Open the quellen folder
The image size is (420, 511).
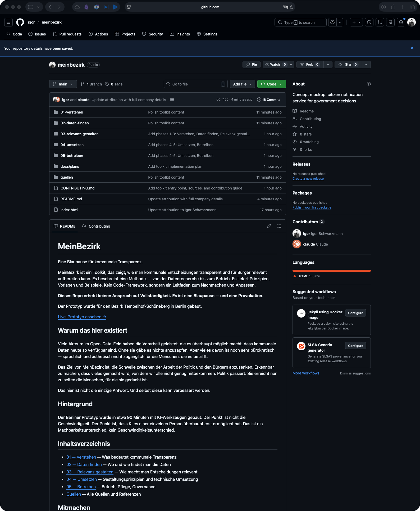pos(67,177)
